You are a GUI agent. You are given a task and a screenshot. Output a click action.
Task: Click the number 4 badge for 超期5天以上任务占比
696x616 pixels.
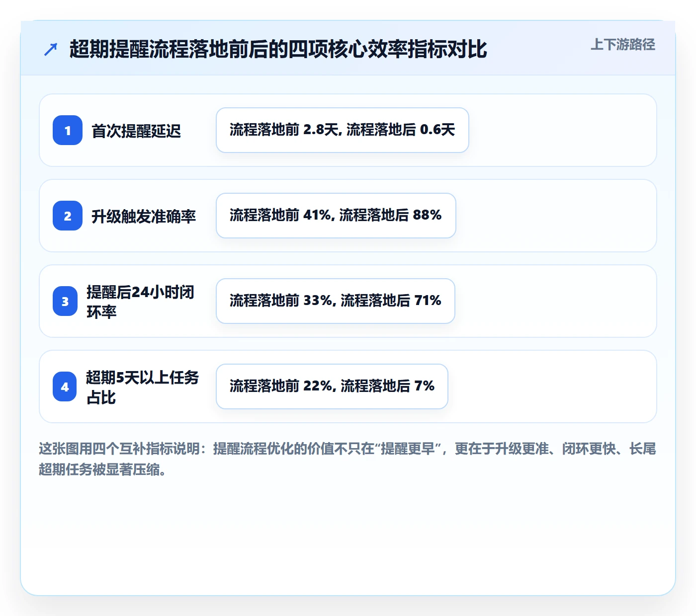65,386
